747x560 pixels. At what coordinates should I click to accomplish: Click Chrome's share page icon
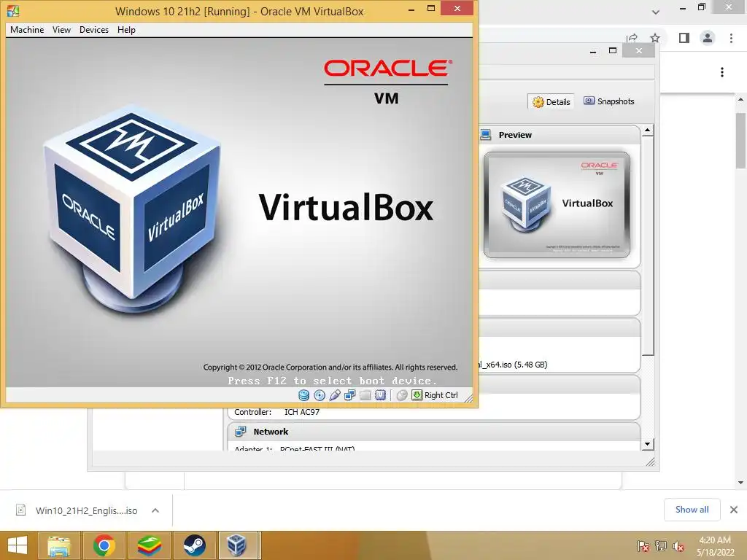(x=632, y=38)
